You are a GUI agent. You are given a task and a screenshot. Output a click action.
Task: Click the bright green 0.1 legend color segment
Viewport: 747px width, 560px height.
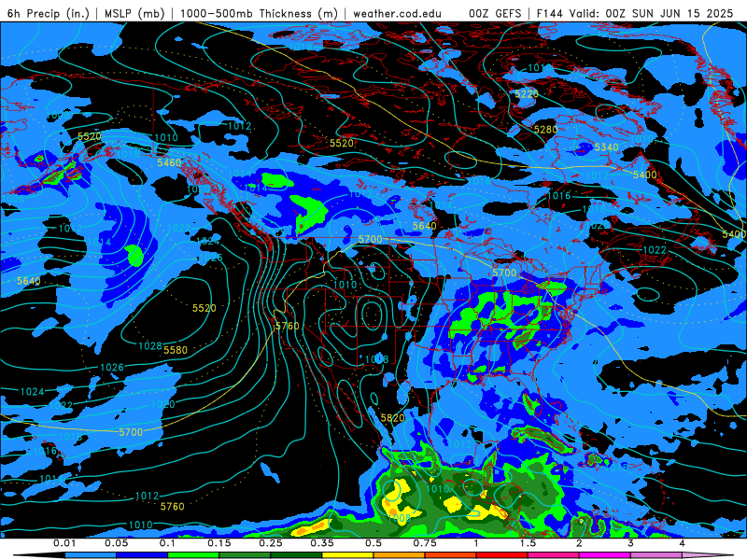(193, 555)
